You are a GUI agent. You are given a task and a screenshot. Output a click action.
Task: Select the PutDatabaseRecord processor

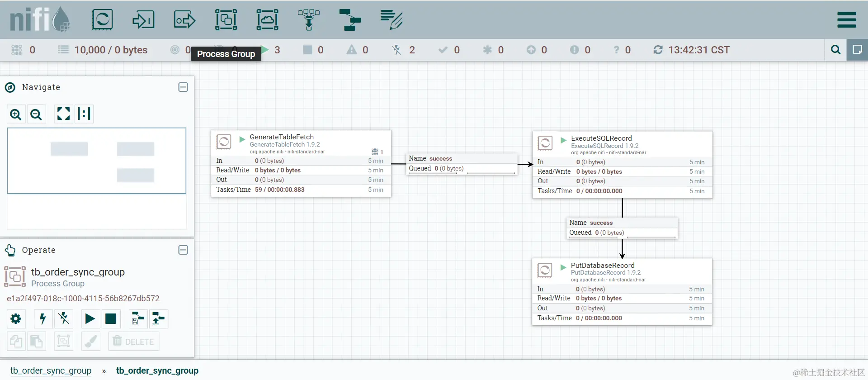[x=622, y=292]
